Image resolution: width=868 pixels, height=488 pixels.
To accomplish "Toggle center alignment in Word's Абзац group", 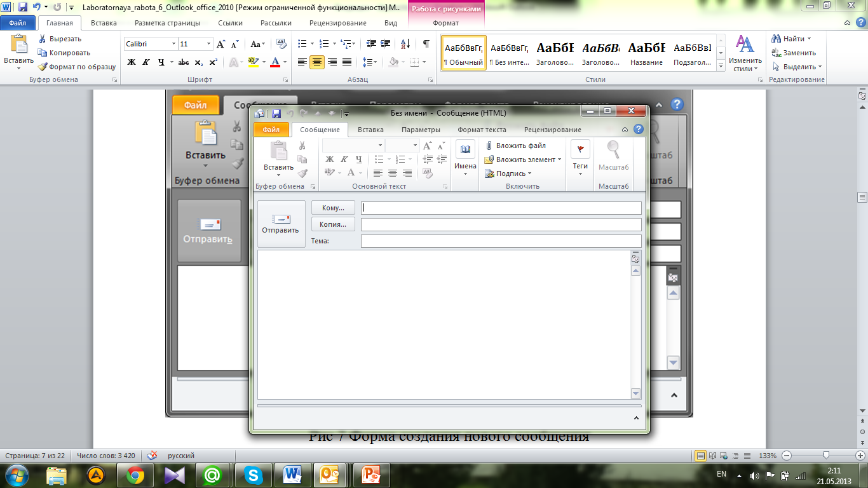I will point(317,62).
